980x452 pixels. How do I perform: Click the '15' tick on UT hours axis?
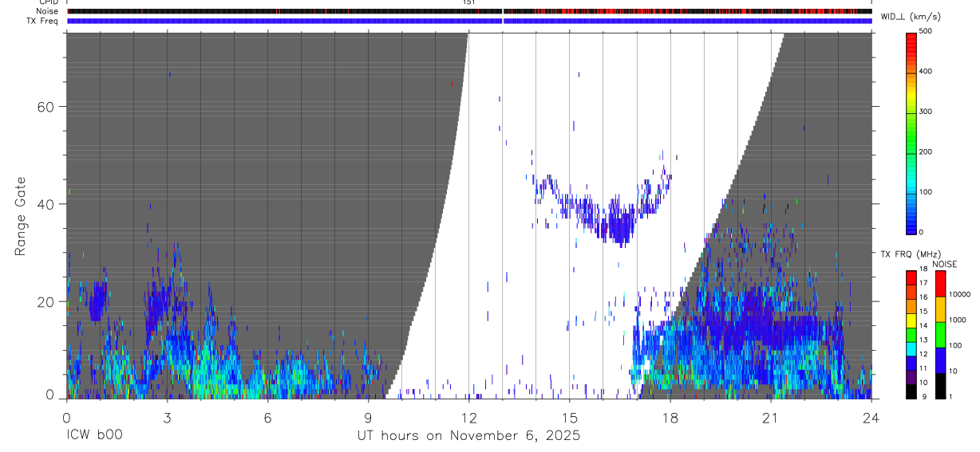[x=569, y=418]
